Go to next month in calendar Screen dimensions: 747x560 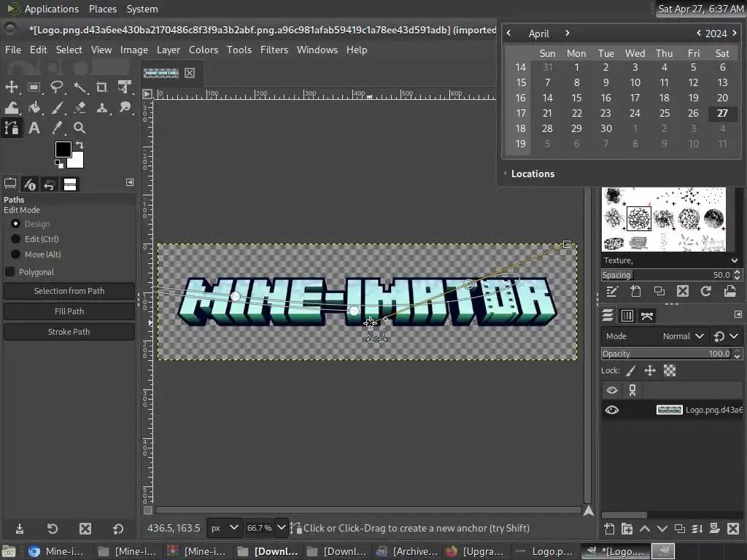(567, 34)
